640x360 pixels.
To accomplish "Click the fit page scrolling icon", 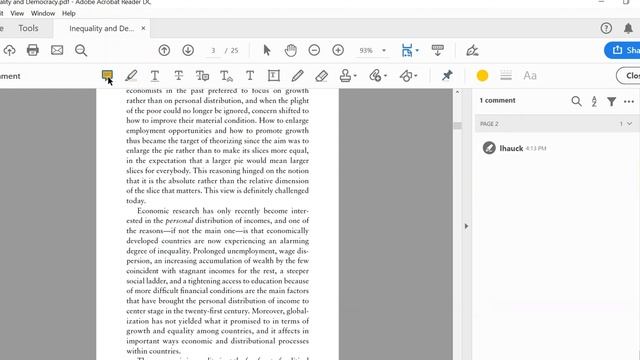I will tap(407, 50).
